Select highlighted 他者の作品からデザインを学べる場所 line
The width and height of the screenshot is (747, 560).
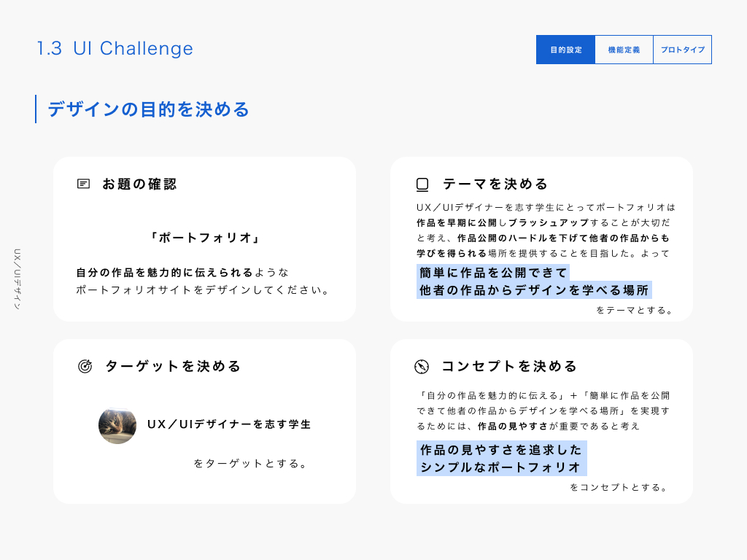click(534, 290)
